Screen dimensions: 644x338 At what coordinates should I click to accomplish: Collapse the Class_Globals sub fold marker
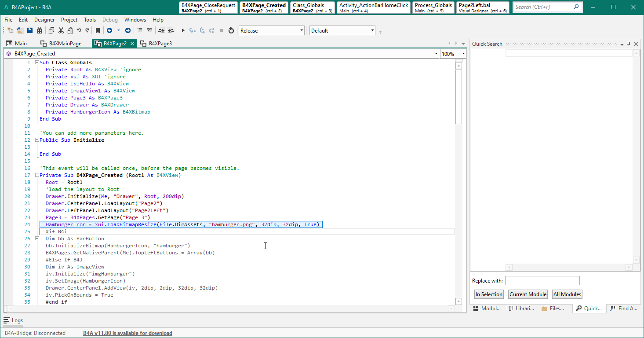click(37, 62)
